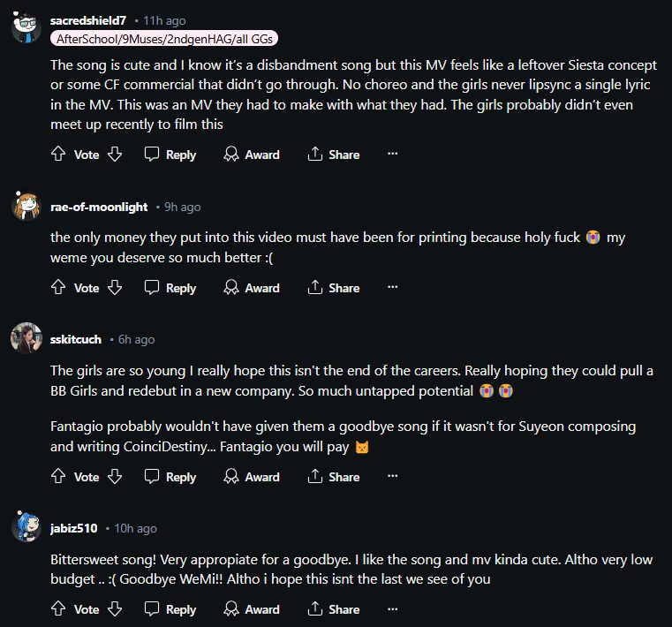Open sacredshield7's user profile link

tap(87, 19)
